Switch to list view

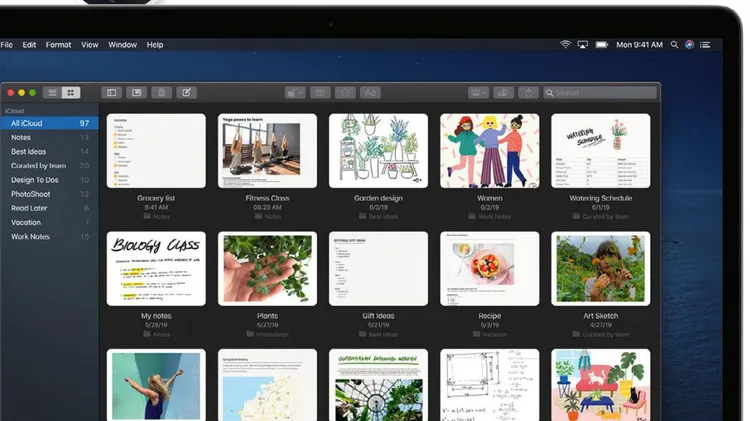(x=52, y=93)
